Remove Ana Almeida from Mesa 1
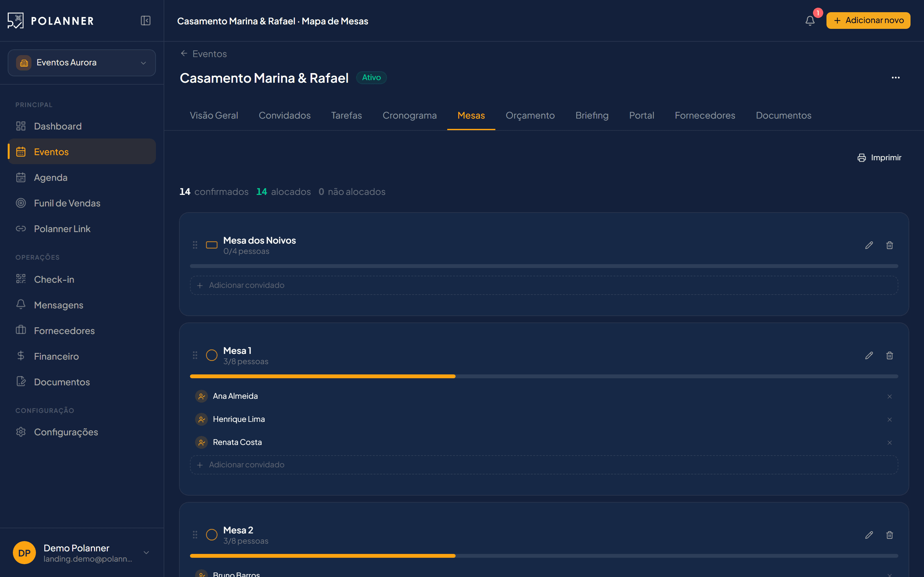This screenshot has height=577, width=924. pyautogui.click(x=890, y=397)
